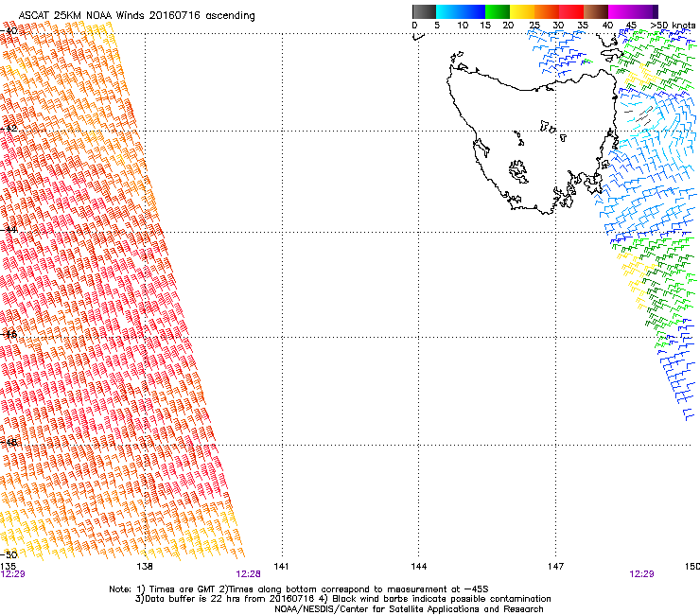The width and height of the screenshot is (700, 615).
Task: Click the note line starting "3)Data buffer is 22 hrs"
Action: (x=342, y=599)
